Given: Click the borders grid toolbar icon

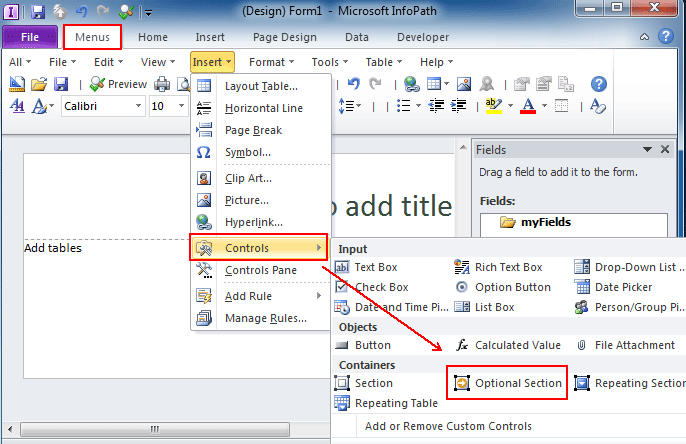Looking at the screenshot, I should point(561,105).
